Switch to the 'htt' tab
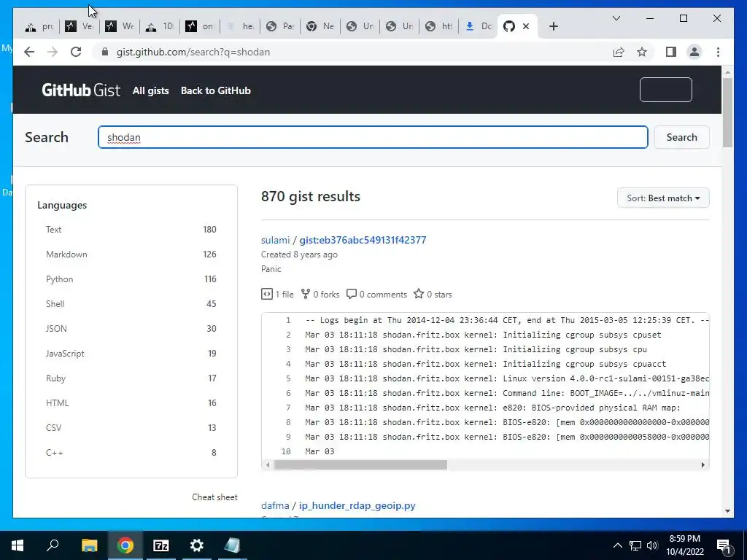 [x=438, y=26]
